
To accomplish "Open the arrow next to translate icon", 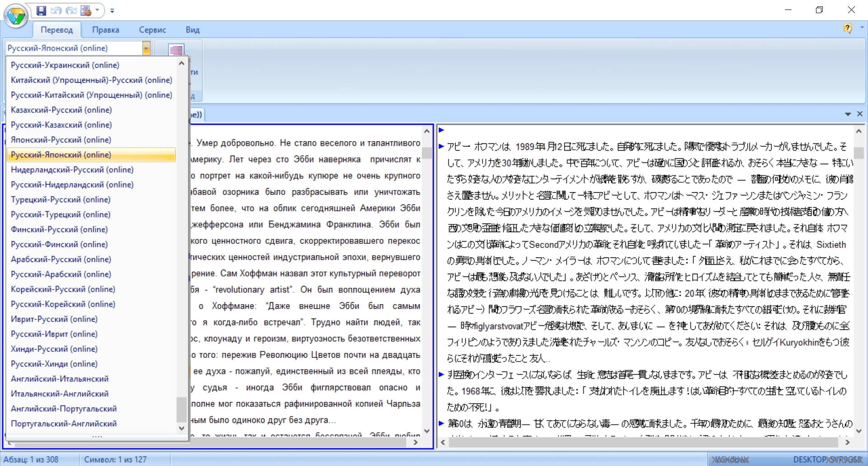I will point(97,10).
